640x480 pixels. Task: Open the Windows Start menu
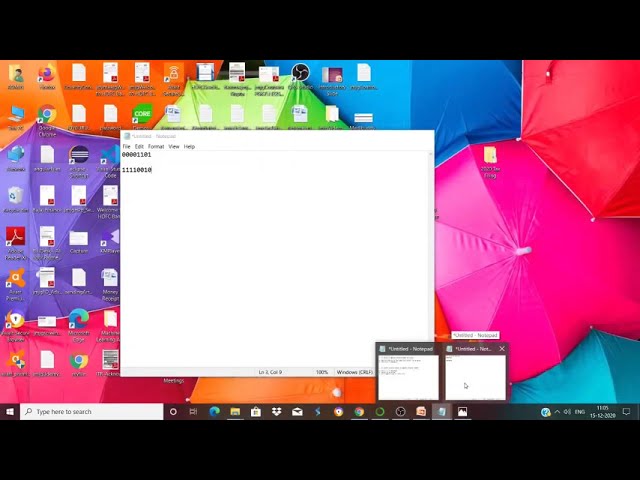point(10,412)
